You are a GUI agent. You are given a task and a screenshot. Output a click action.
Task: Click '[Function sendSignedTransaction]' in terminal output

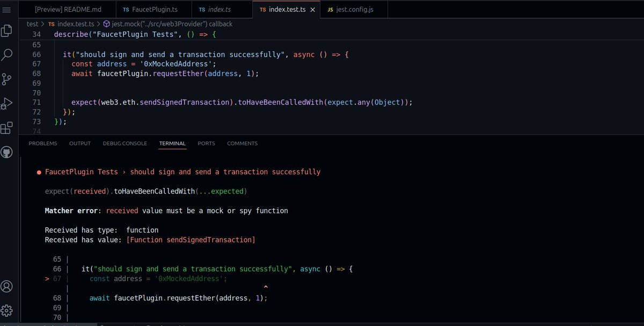(x=191, y=240)
